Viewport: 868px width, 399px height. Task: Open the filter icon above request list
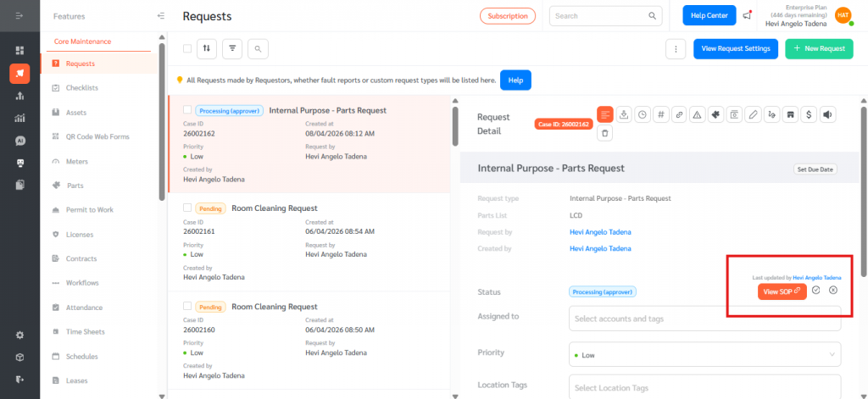pyautogui.click(x=233, y=49)
